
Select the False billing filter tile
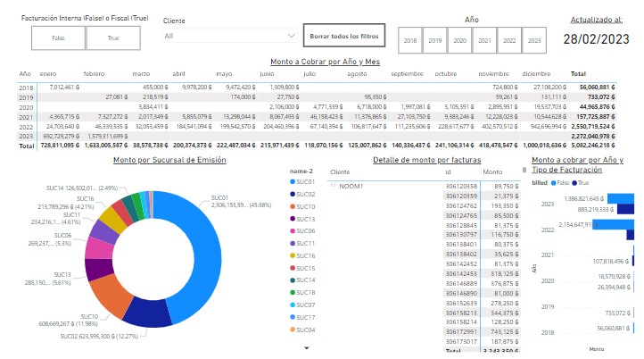point(58,38)
